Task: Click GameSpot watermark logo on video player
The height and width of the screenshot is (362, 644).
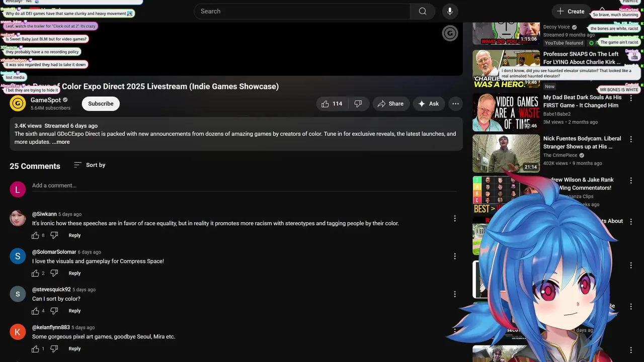Action: (450, 33)
